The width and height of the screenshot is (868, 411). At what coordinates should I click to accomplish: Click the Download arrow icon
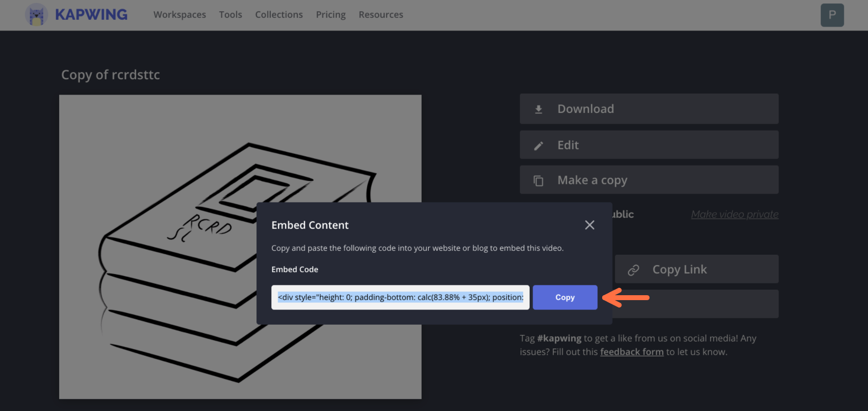coord(539,109)
